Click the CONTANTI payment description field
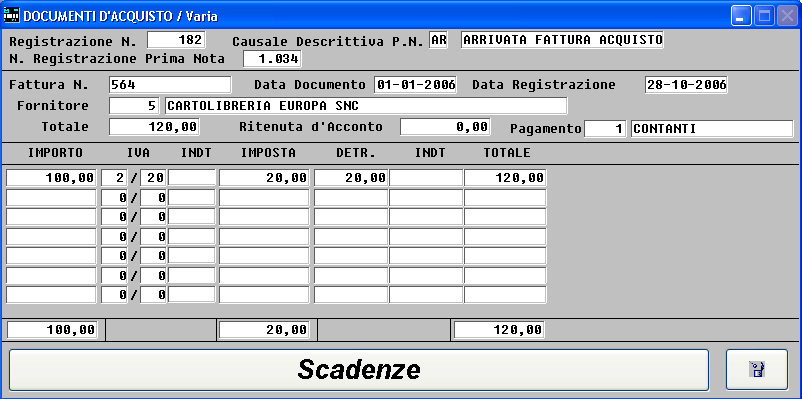Screen dimensions: 802x399 [712, 128]
